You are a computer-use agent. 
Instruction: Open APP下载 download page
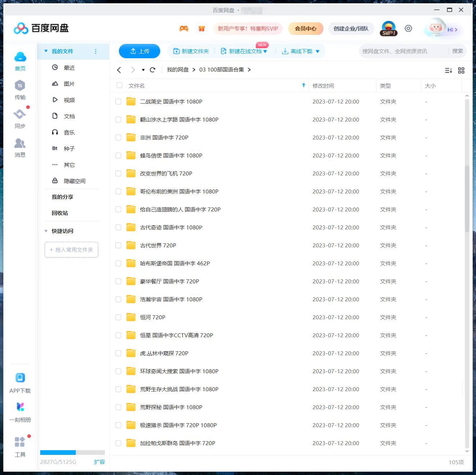tap(20, 382)
